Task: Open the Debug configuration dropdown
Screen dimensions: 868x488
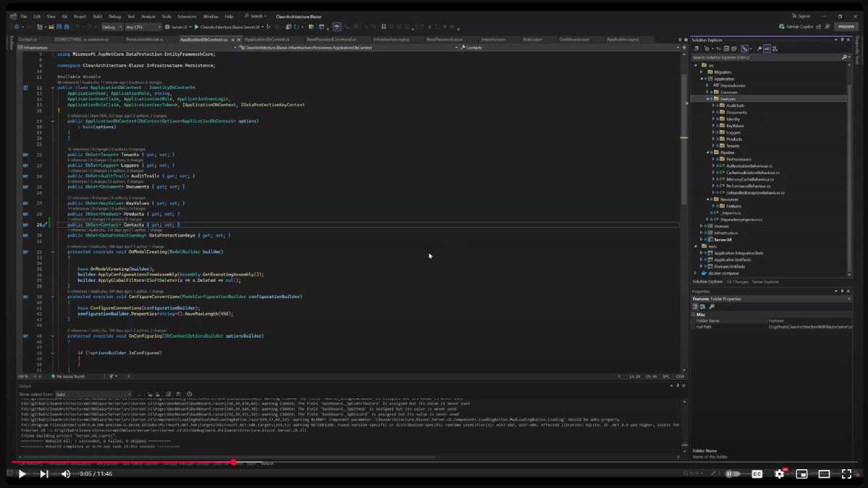Action: (x=111, y=27)
